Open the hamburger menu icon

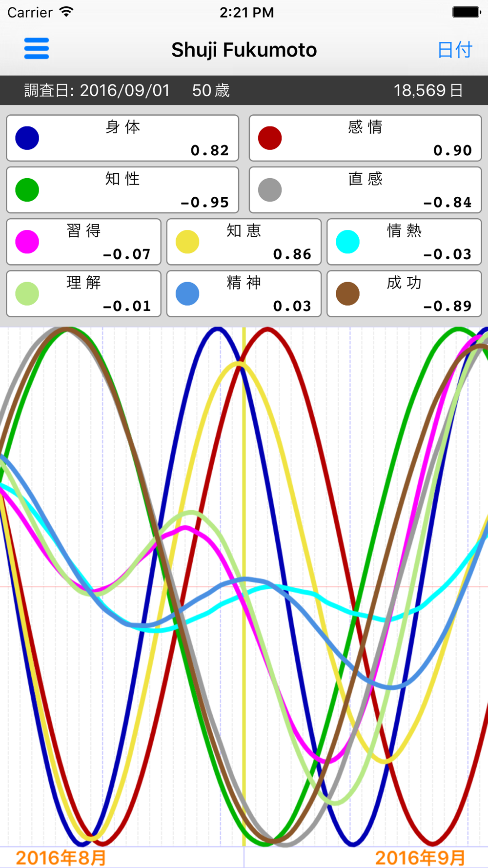(37, 48)
